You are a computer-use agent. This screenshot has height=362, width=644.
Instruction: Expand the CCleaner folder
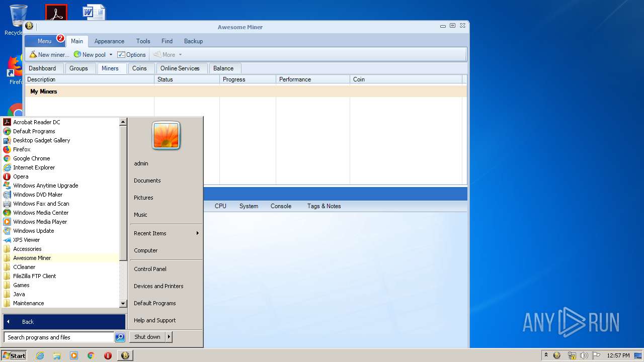60,267
